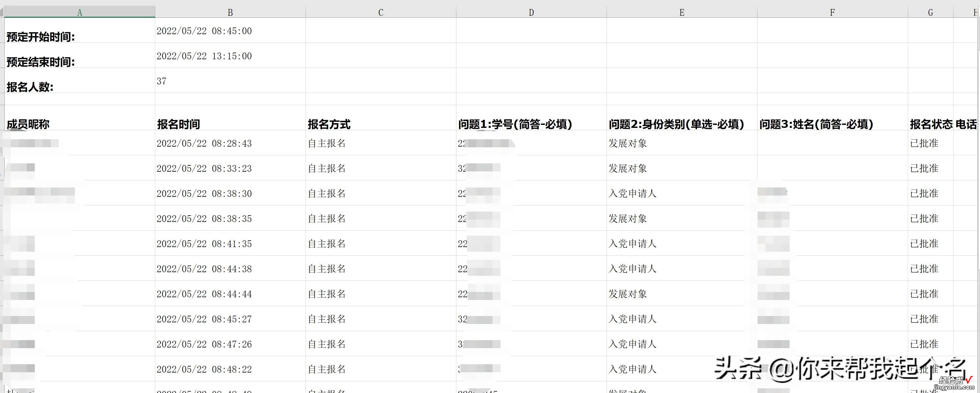Select column E header

pyautogui.click(x=682, y=12)
